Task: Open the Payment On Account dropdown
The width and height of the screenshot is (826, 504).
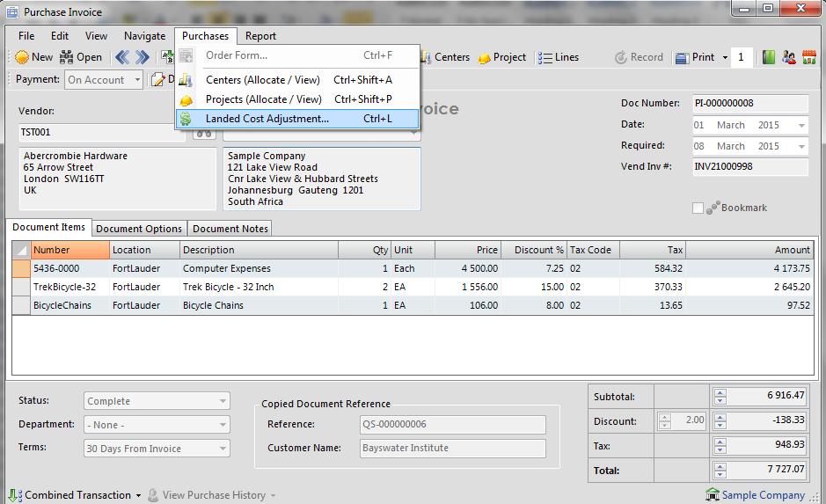Action: 136,80
